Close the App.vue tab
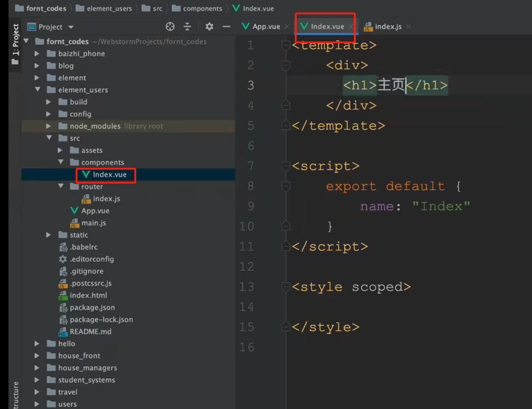The height and width of the screenshot is (409, 532). [x=287, y=26]
